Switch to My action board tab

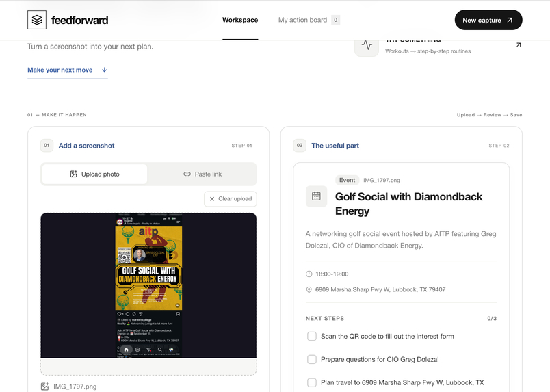click(303, 20)
